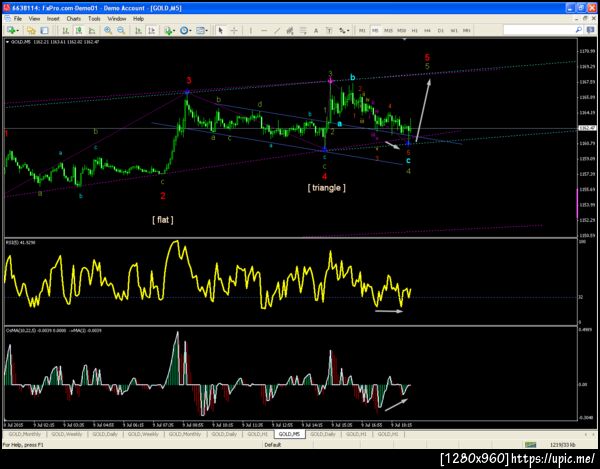Expand the Arrows objects dropdown arrow
The image size is (600, 469).
pyautogui.click(x=348, y=31)
